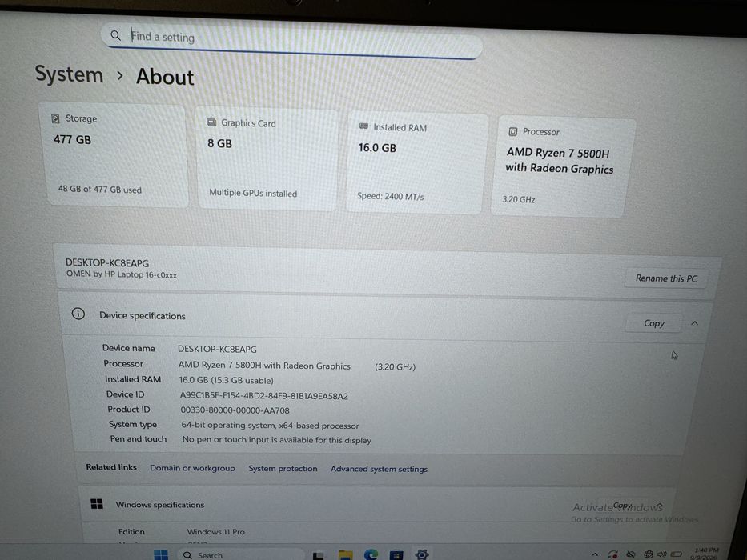This screenshot has width=747, height=560.
Task: Collapse the Device specifications section
Action: pos(695,323)
